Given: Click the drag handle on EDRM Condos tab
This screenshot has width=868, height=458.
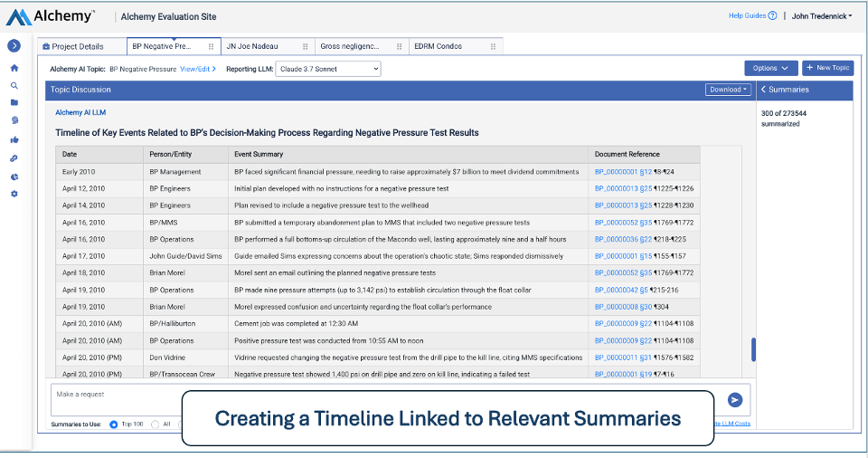Looking at the screenshot, I should click(x=493, y=46).
